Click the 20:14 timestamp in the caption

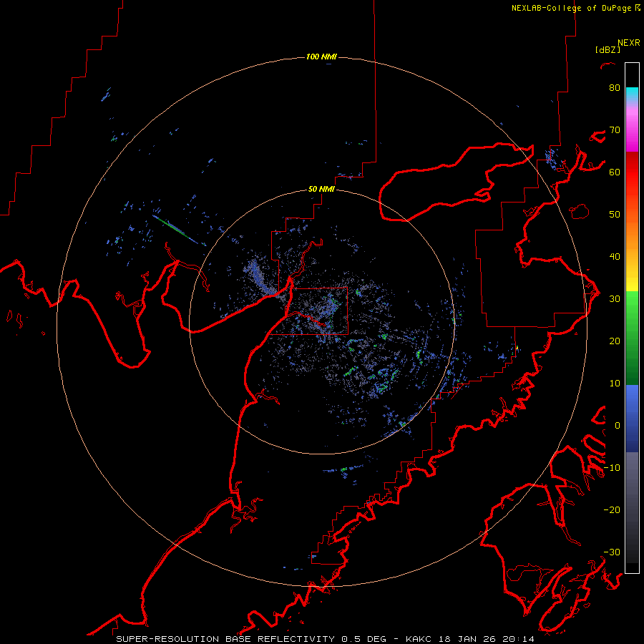click(518, 639)
